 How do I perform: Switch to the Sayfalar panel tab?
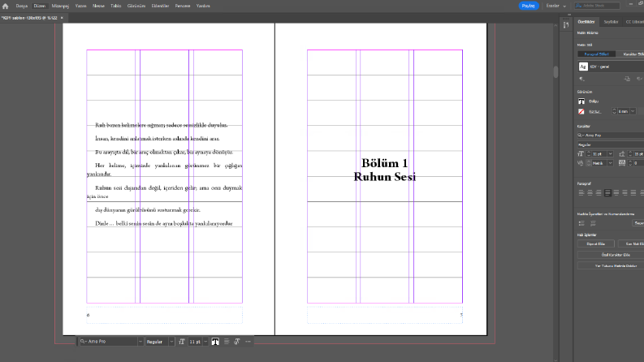(611, 22)
